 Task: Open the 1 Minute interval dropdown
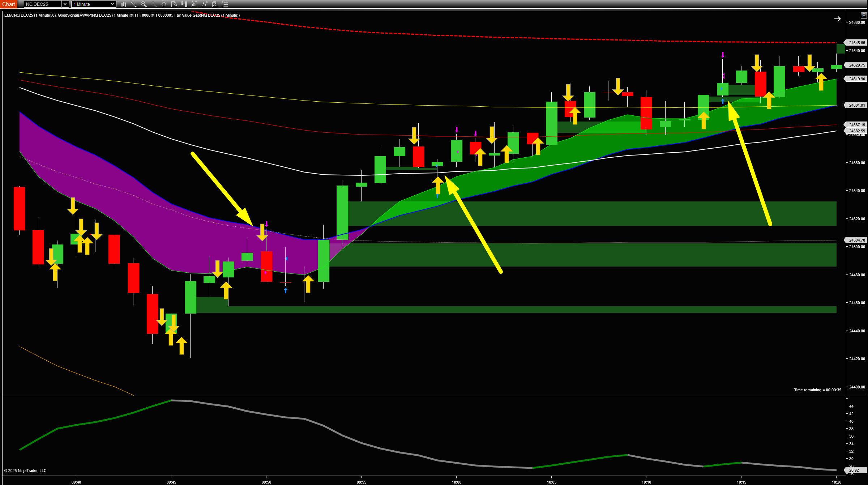94,4
